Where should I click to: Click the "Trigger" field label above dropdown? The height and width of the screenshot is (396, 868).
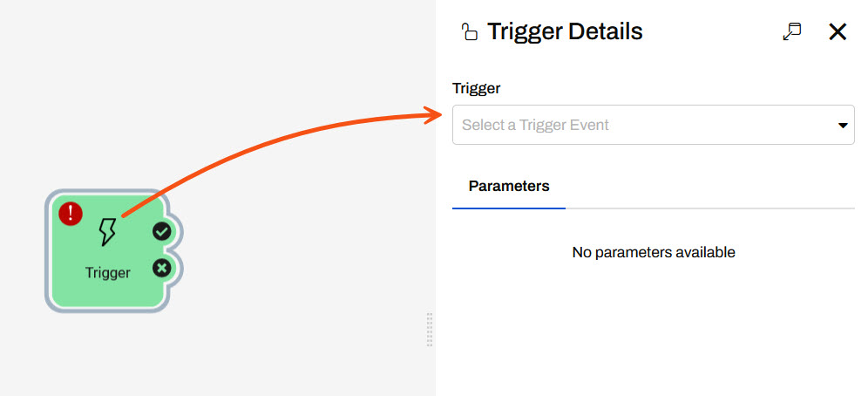point(477,88)
